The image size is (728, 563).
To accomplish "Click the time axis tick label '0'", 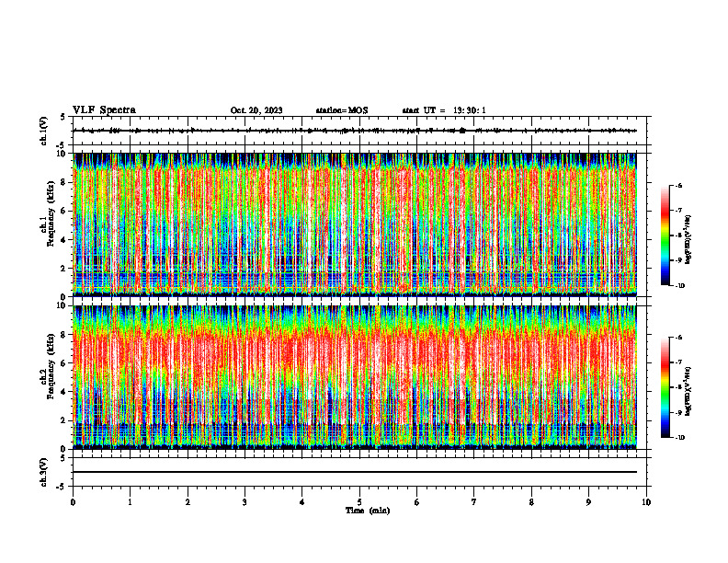I will pyautogui.click(x=73, y=502).
